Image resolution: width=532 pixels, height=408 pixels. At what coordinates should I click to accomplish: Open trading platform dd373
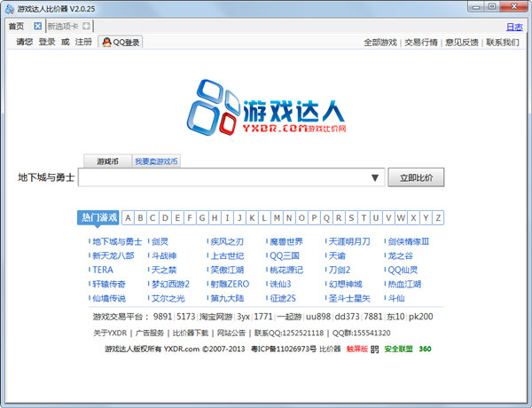pyautogui.click(x=347, y=317)
